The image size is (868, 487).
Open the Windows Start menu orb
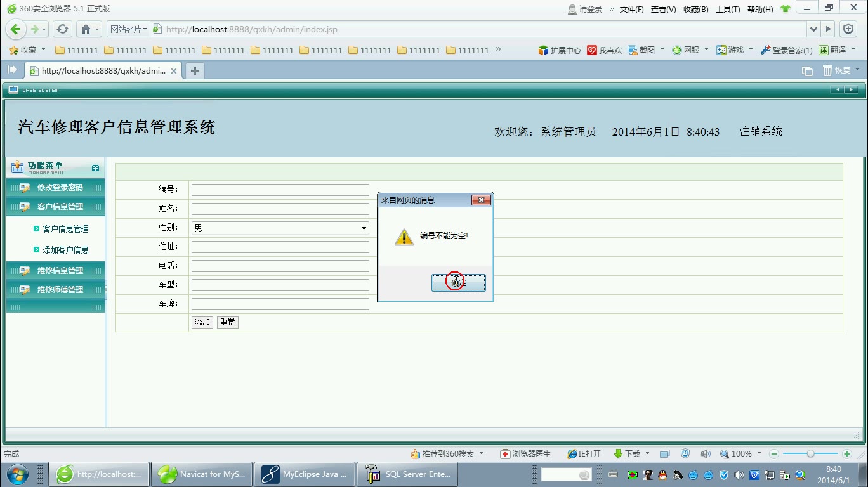click(16, 474)
